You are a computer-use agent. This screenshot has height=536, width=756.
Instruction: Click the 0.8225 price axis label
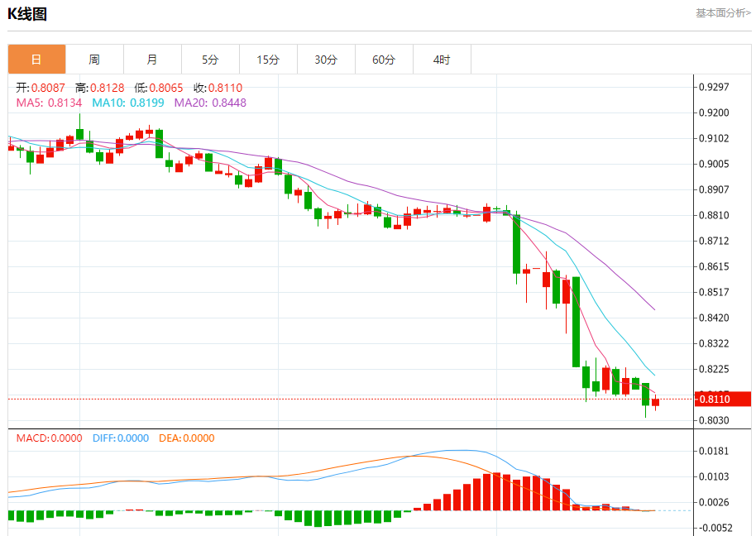coord(714,369)
